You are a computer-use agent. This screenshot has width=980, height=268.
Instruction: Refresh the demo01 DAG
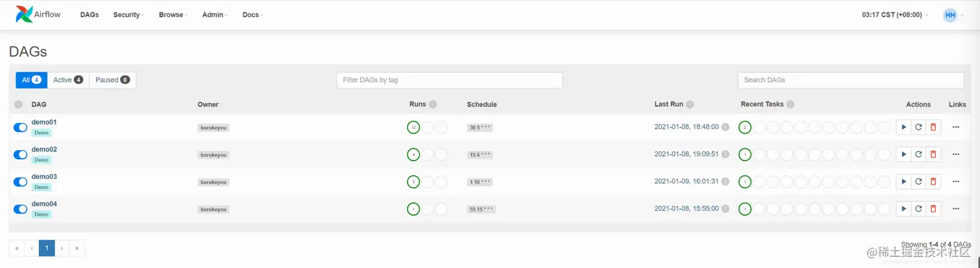pyautogui.click(x=918, y=127)
